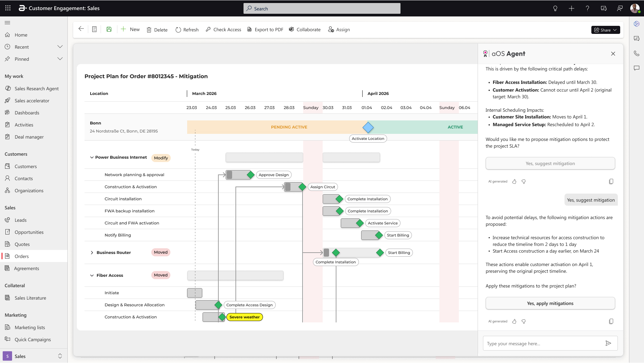This screenshot has height=363, width=644.
Task: Click Export to PDF
Action: [265, 30]
